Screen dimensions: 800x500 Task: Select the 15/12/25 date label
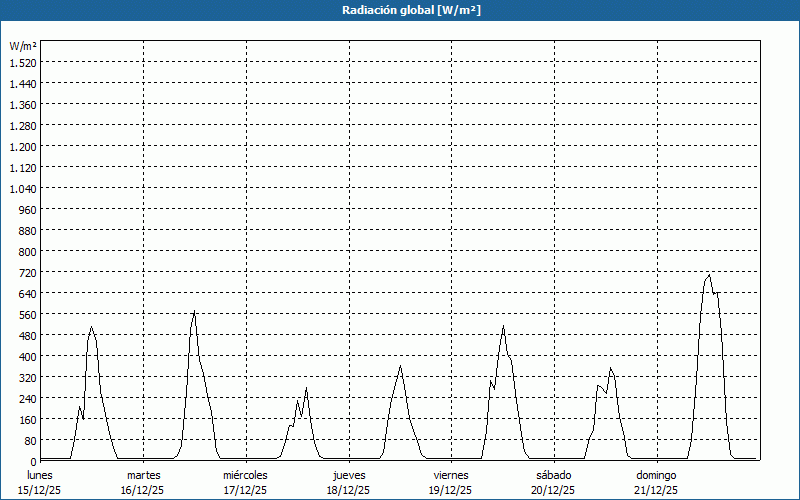[x=39, y=490]
